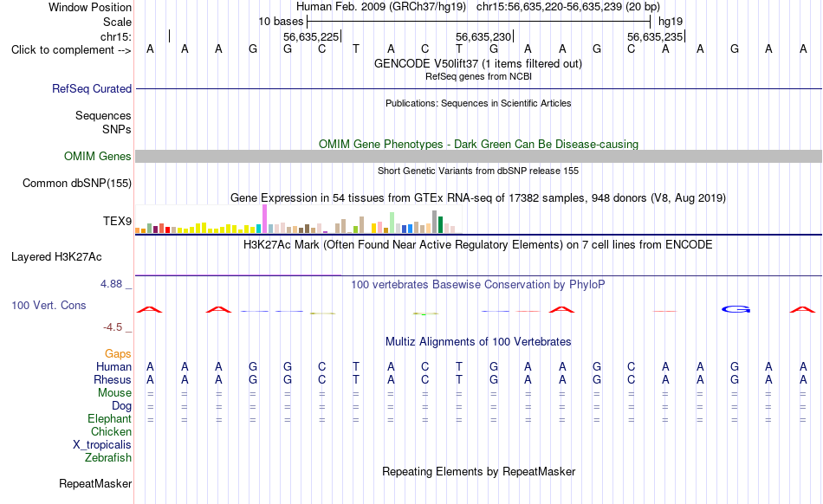This screenshot has height=504, width=823.
Task: Click the tall gray bar in TEX9 chart
Action: [435, 222]
